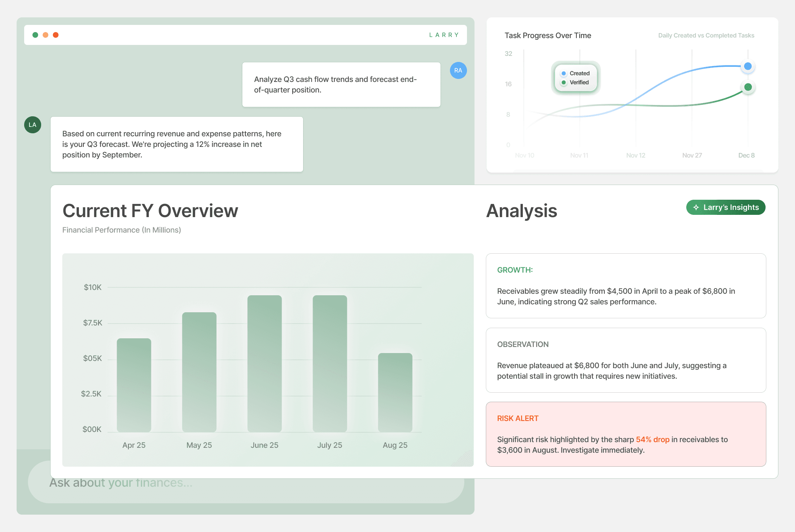The width and height of the screenshot is (795, 532).
Task: Open Larry's Insights button
Action: coord(730,208)
